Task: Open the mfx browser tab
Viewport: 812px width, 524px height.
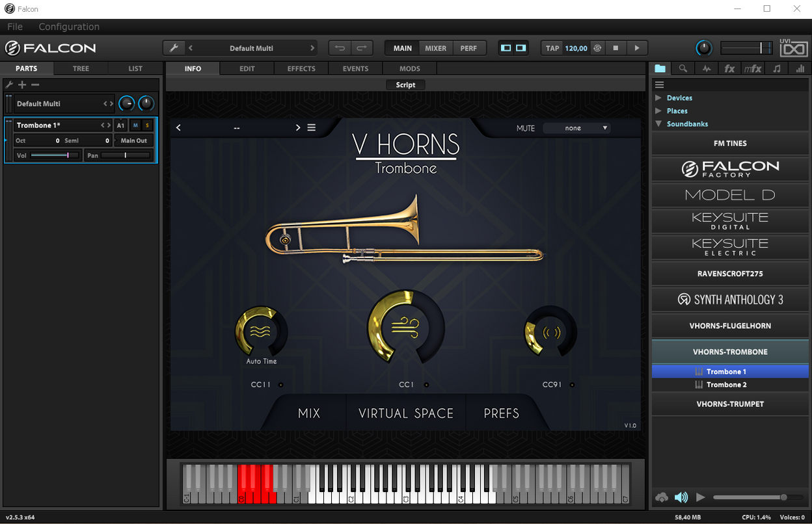Action: 753,68
